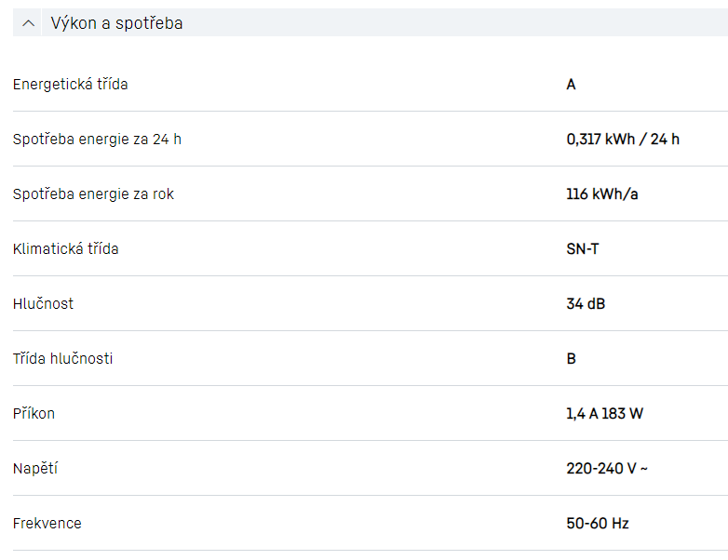Select the 34 dB noise value
This screenshot has width=728, height=560.
pos(586,304)
